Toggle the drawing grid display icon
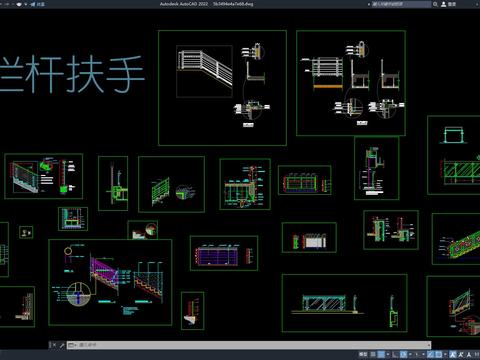Screen dimensions: 480x360 pyautogui.click(x=373, y=354)
